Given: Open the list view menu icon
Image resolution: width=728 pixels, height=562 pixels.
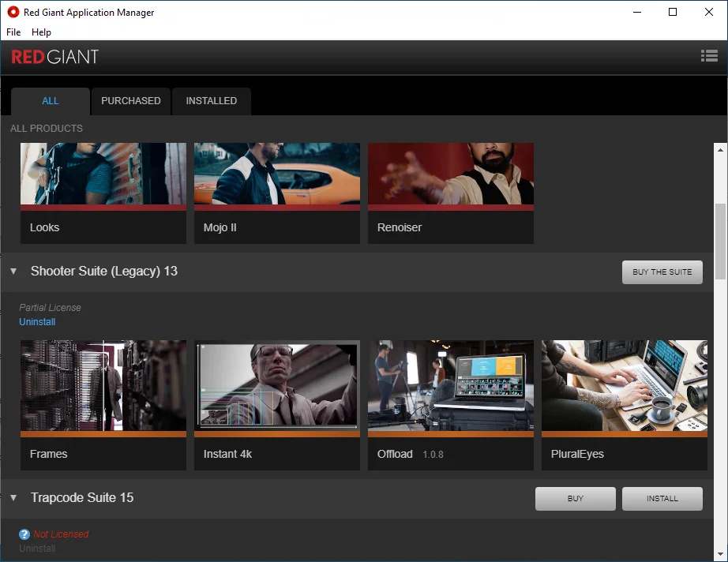Looking at the screenshot, I should [x=709, y=56].
